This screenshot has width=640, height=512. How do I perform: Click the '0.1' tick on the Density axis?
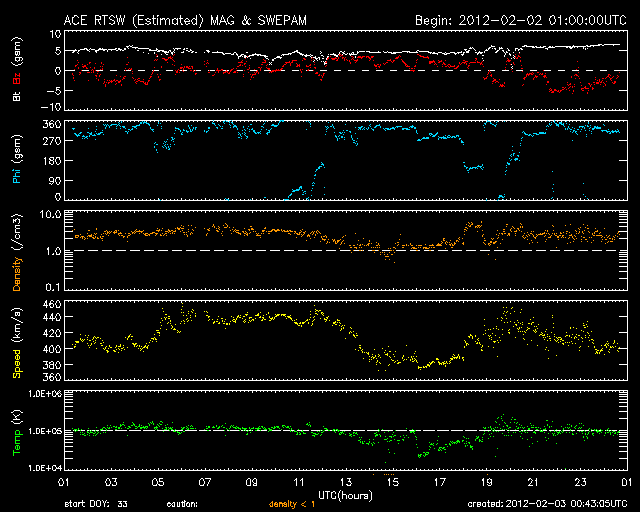point(53,287)
